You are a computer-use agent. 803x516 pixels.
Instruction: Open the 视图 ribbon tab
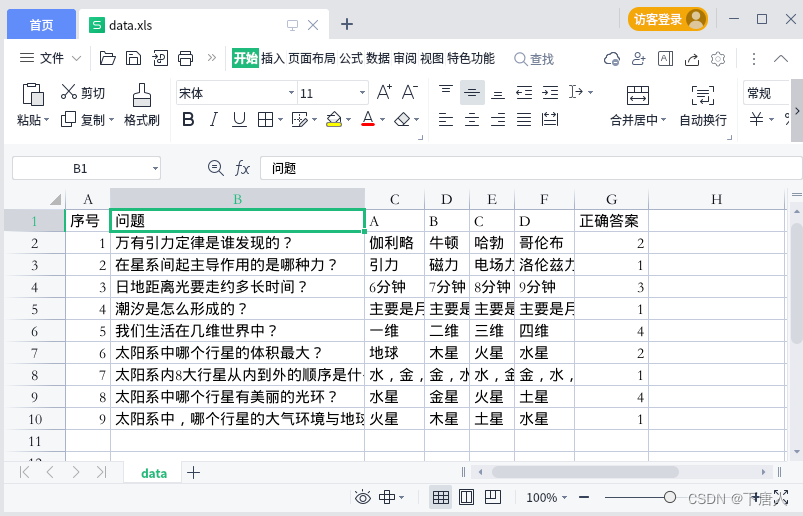pyautogui.click(x=432, y=58)
